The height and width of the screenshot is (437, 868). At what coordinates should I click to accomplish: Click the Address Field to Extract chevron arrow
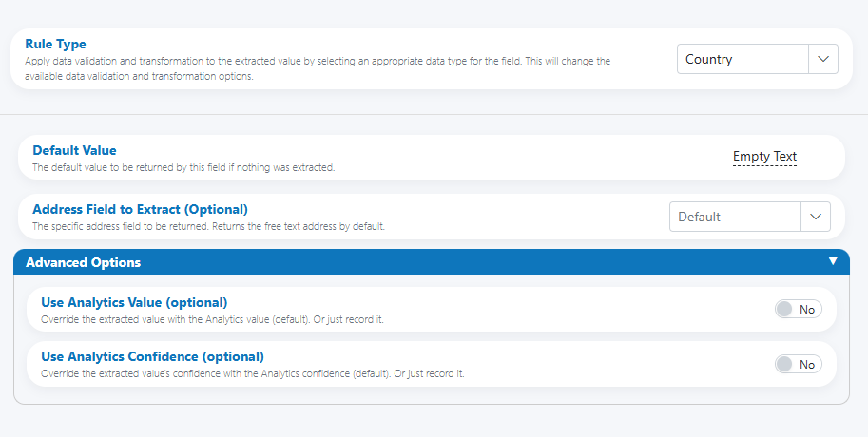[x=816, y=217]
